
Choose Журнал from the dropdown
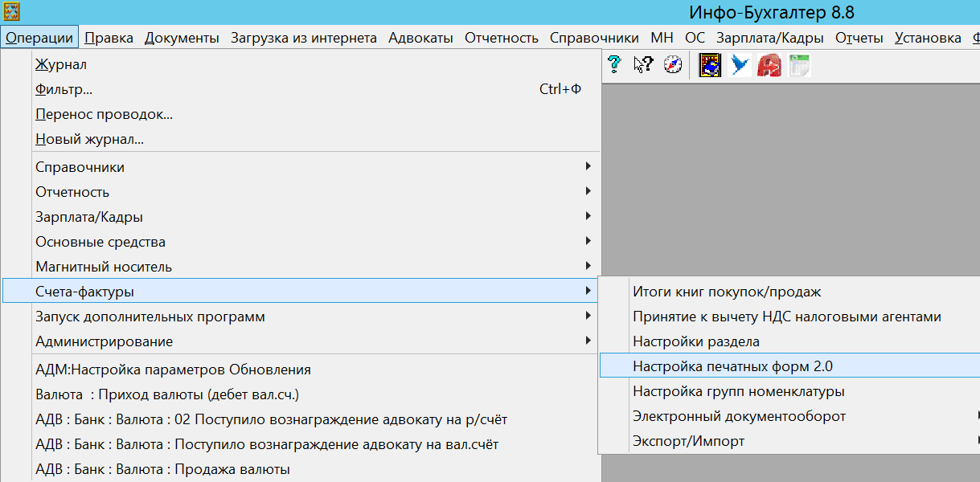301,64
